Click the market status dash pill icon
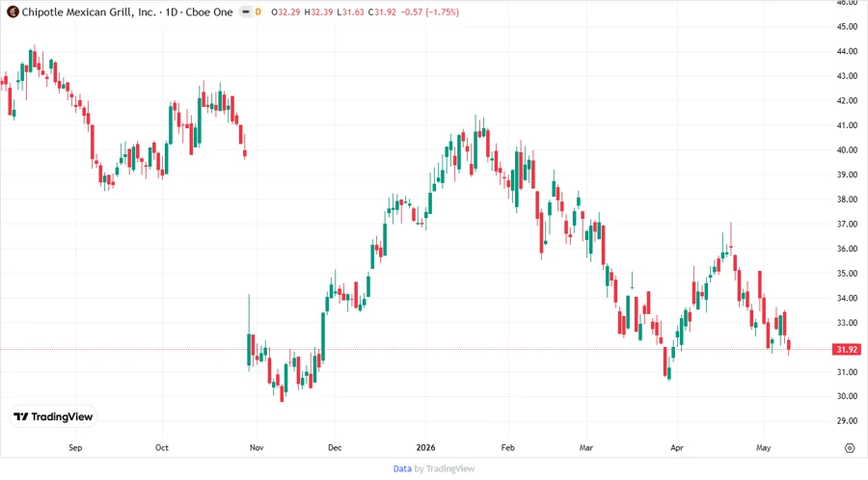Screen dimensions: 868x480 pyautogui.click(x=246, y=12)
